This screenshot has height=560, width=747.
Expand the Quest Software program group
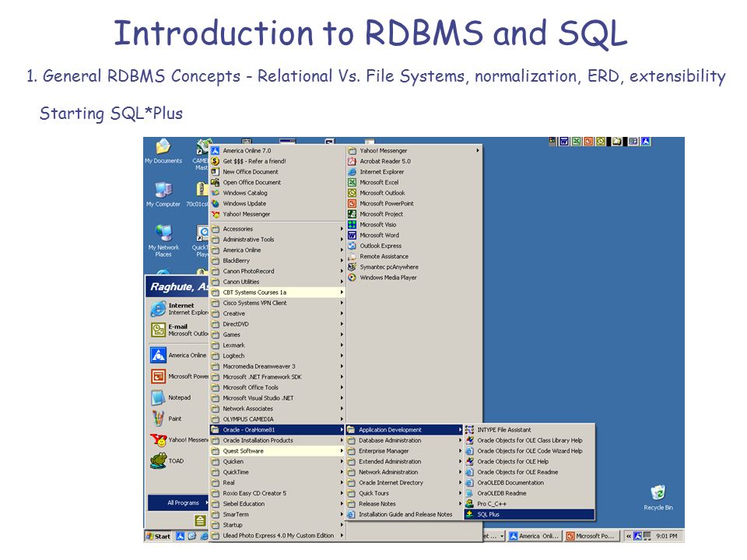[277, 451]
